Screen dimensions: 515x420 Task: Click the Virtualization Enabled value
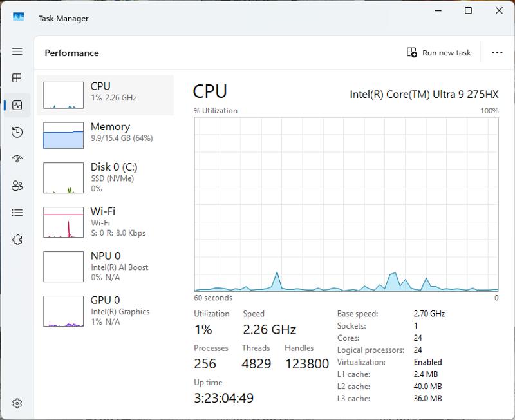[428, 362]
